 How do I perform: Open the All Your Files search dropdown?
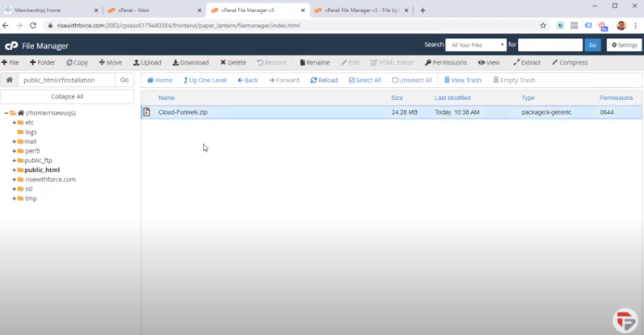477,45
